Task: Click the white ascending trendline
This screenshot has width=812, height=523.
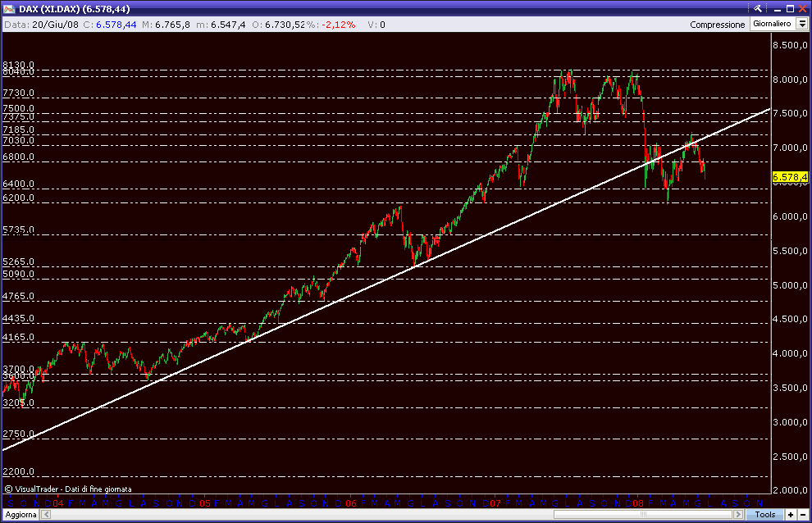Action: tap(328, 305)
